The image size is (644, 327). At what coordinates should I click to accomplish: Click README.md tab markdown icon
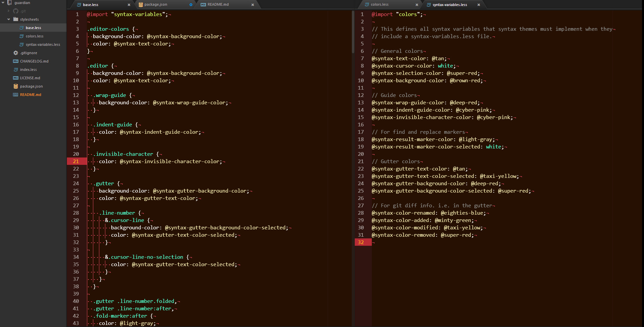pyautogui.click(x=203, y=5)
